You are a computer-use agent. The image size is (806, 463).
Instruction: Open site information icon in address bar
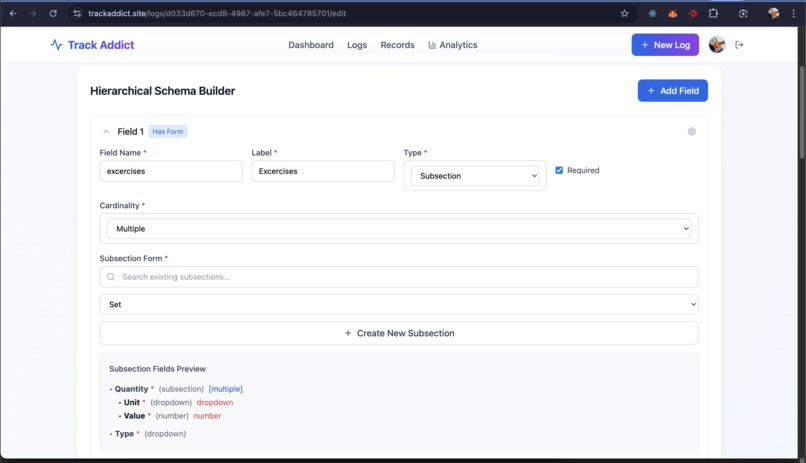[77, 13]
